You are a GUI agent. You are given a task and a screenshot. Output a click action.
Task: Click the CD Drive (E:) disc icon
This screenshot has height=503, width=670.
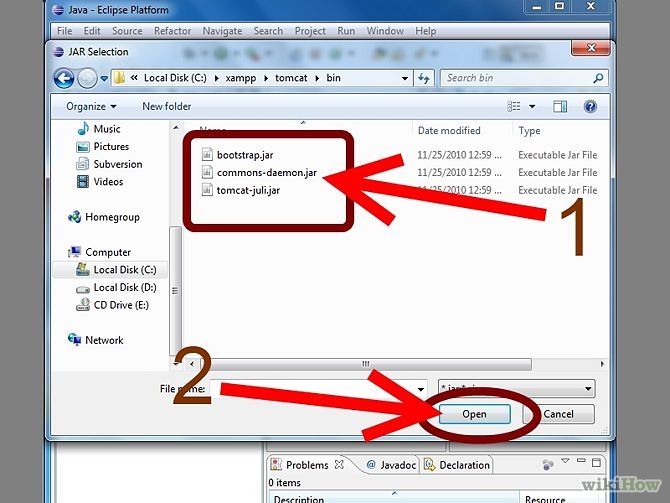(82, 305)
